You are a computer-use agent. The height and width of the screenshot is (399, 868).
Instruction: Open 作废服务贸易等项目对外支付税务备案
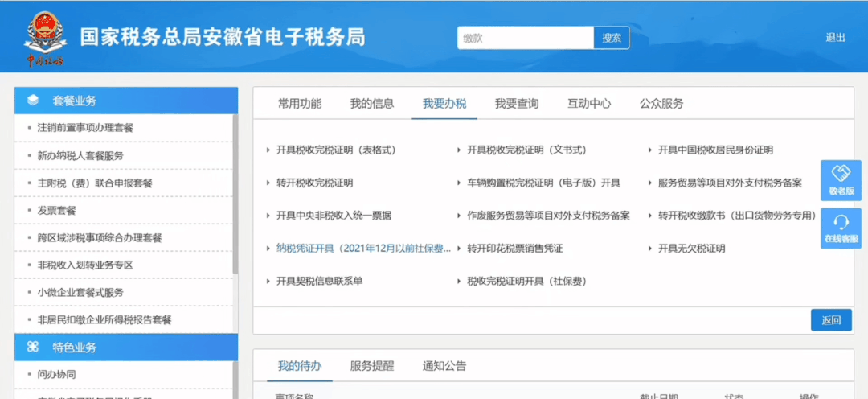[x=549, y=216]
